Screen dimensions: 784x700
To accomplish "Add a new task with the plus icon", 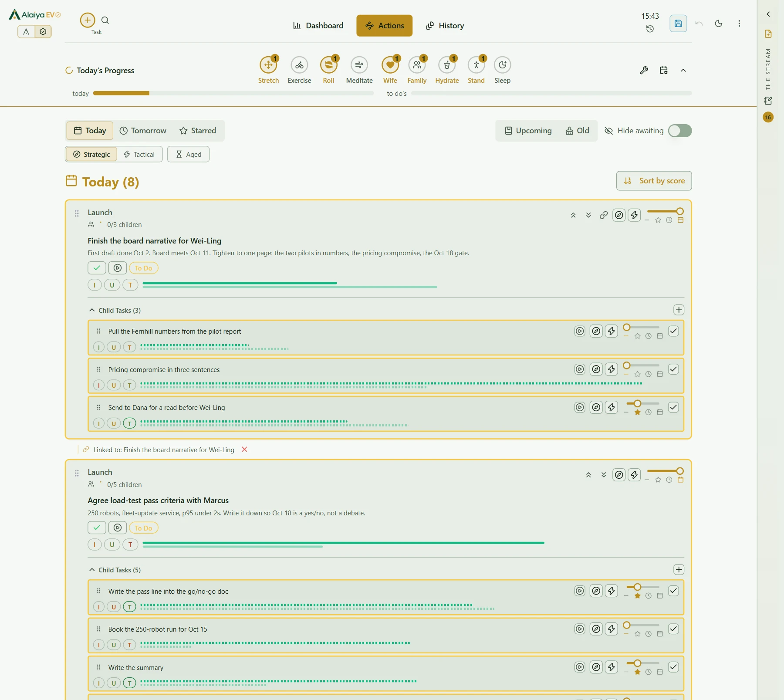I will pyautogui.click(x=88, y=20).
